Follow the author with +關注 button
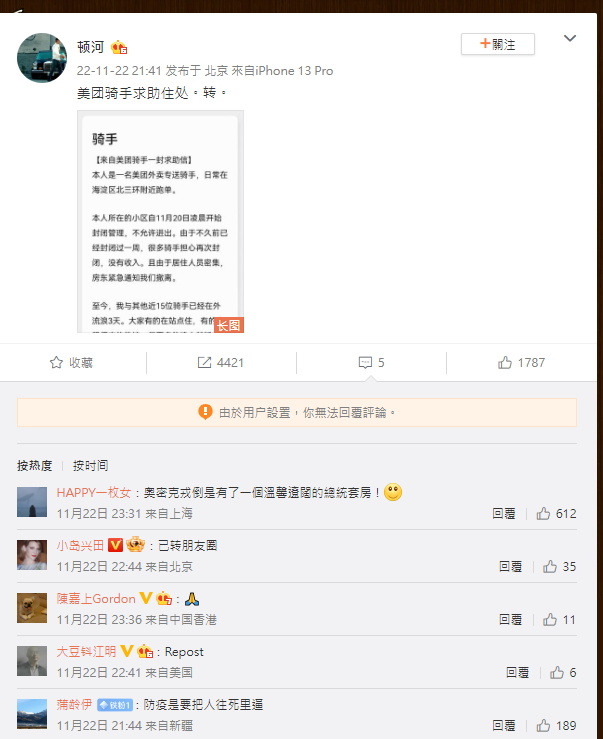Image resolution: width=603 pixels, height=739 pixels. point(498,44)
